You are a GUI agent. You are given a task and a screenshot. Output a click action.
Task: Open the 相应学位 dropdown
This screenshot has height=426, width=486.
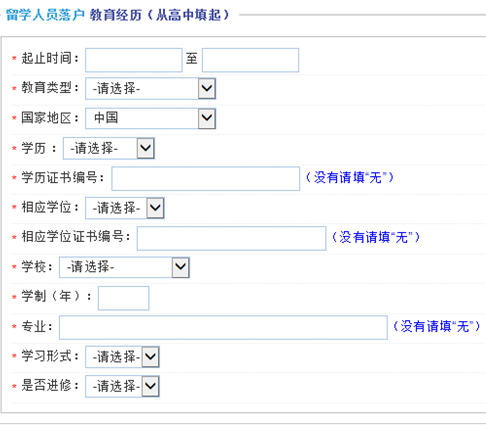click(125, 208)
